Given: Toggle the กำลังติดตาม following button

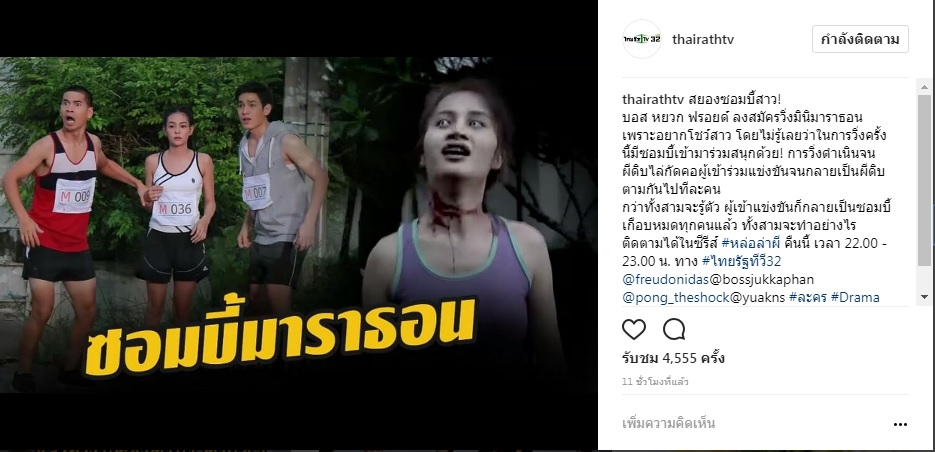Looking at the screenshot, I should [x=860, y=39].
